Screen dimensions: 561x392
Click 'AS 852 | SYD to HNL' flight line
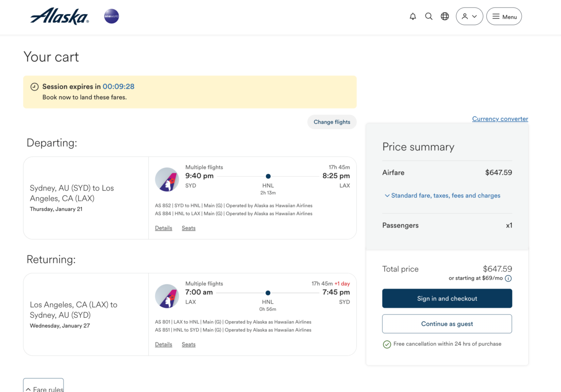point(234,206)
